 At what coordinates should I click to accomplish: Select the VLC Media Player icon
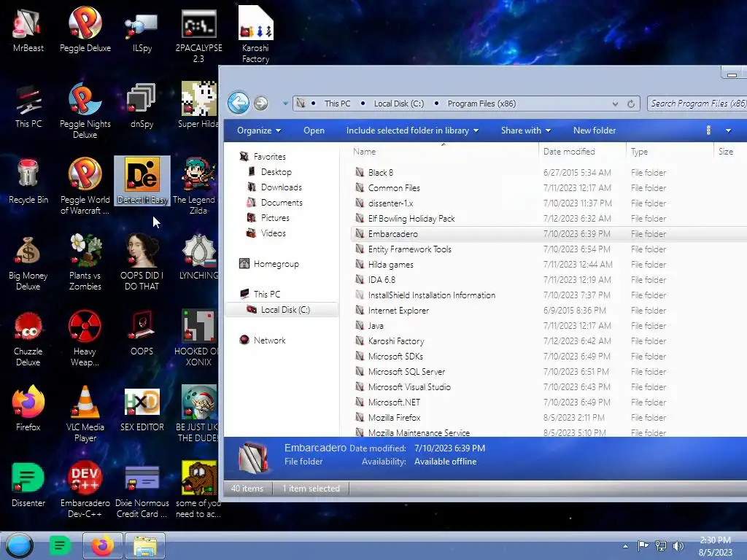[x=85, y=414]
